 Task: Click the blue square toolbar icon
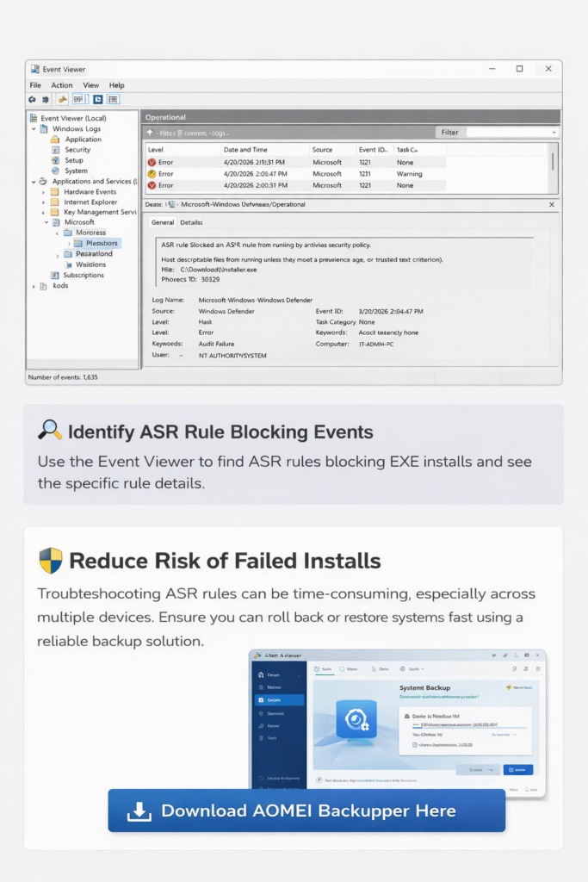(x=98, y=100)
